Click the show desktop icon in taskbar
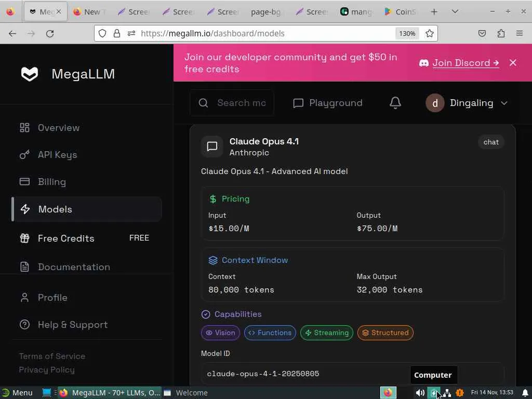 [46, 393]
